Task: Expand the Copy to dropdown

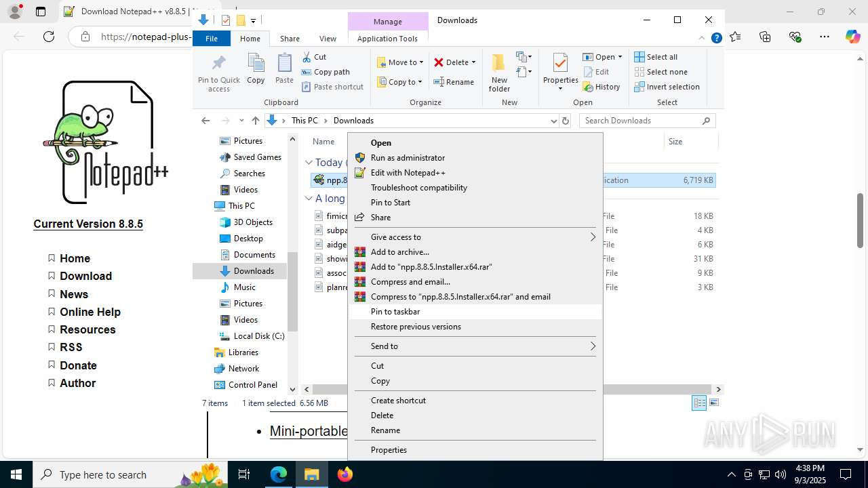Action: 420,82
